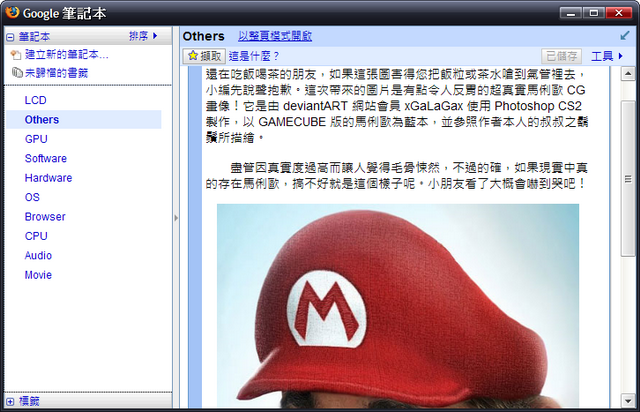The height and width of the screenshot is (412, 640).
Task: Select the OS notebook
Action: pos(32,197)
